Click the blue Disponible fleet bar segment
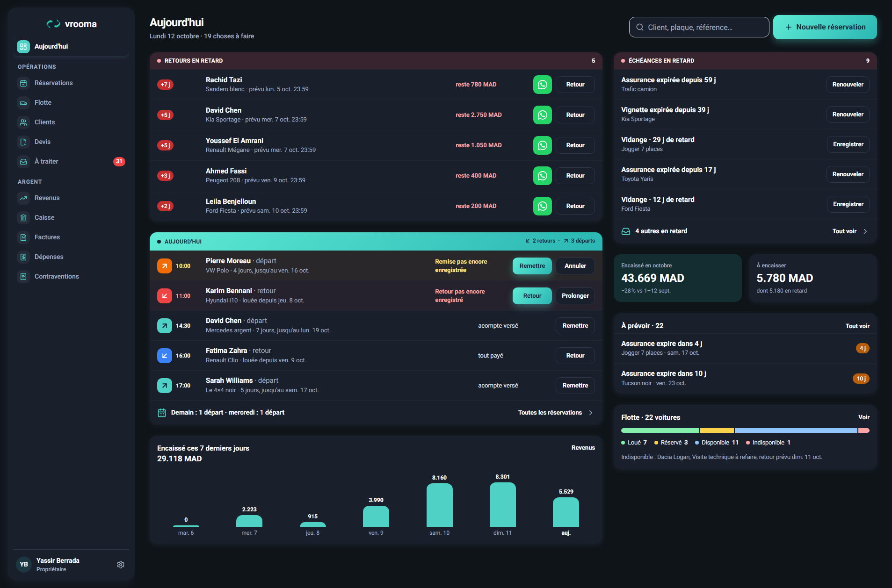The width and height of the screenshot is (892, 588). coord(796,430)
